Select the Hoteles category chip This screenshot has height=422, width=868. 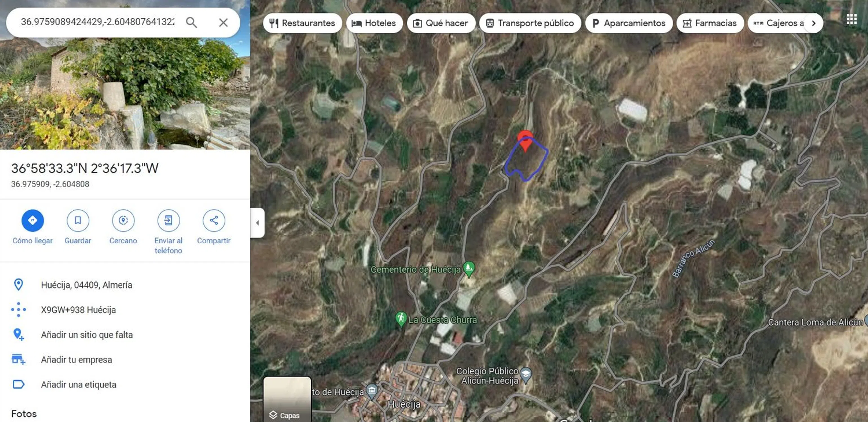click(x=374, y=23)
